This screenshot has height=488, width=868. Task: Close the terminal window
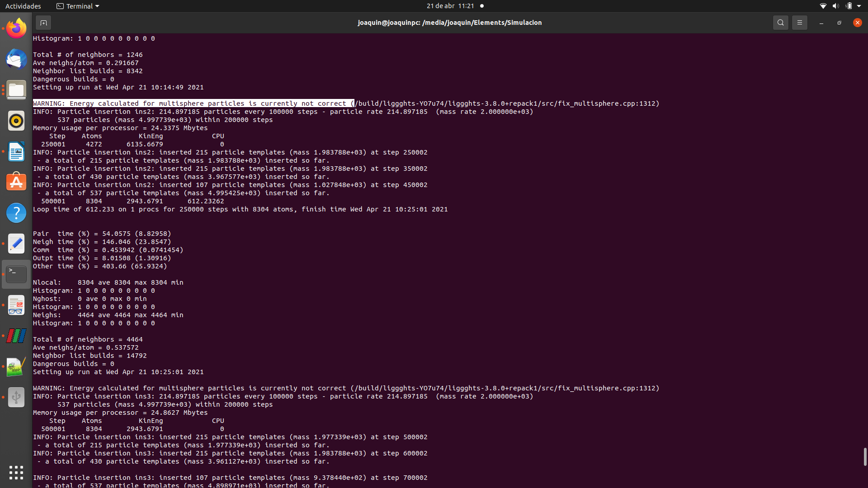[x=857, y=23]
